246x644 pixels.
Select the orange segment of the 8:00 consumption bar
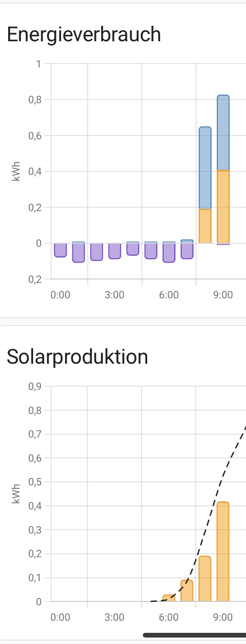pos(205,226)
